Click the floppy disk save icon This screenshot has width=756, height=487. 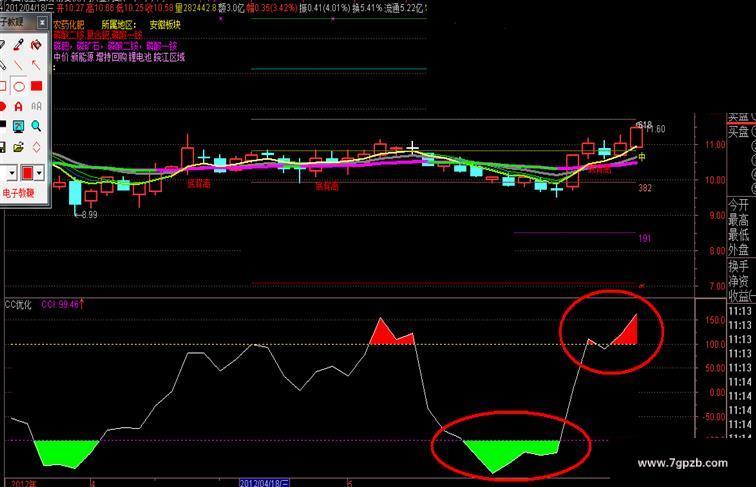tap(2, 147)
